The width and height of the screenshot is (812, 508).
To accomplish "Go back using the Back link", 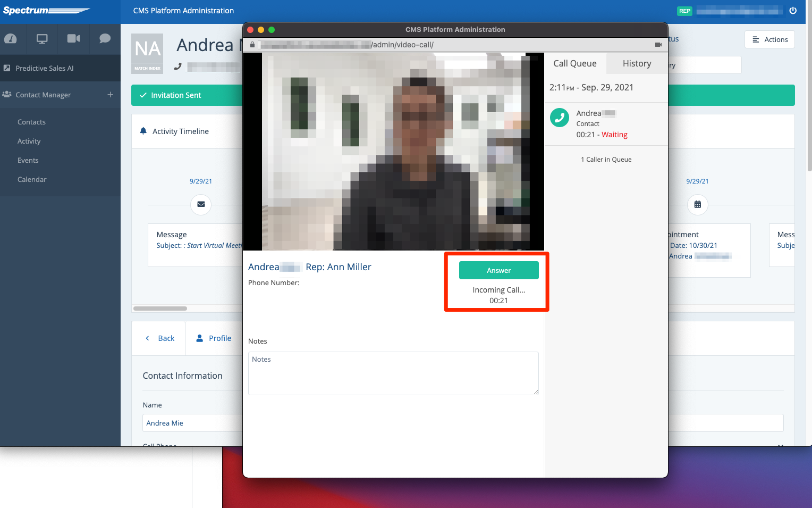I will pyautogui.click(x=160, y=338).
